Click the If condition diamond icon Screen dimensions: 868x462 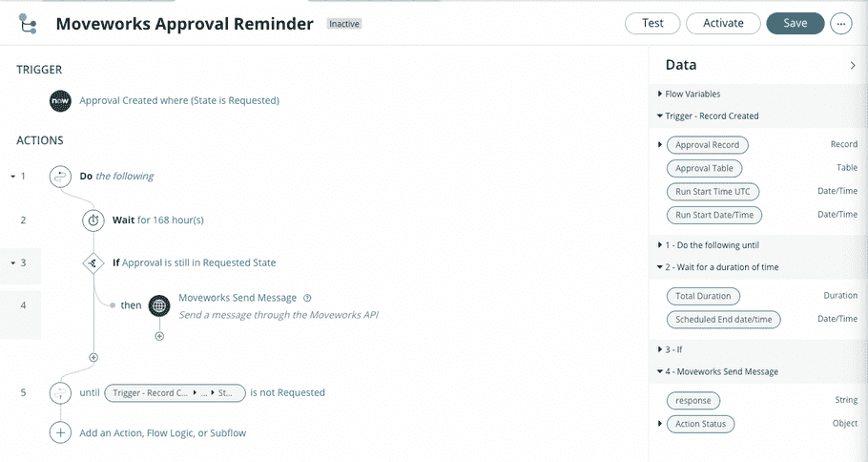pyautogui.click(x=93, y=263)
